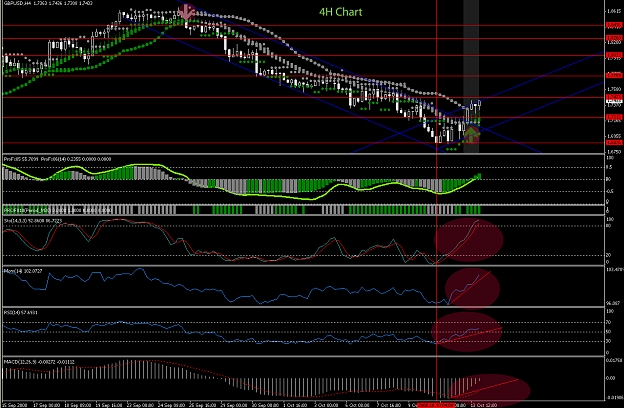Click the '24 Sep 08:00' time axis label
The height and width of the screenshot is (408, 625).
pos(171,405)
